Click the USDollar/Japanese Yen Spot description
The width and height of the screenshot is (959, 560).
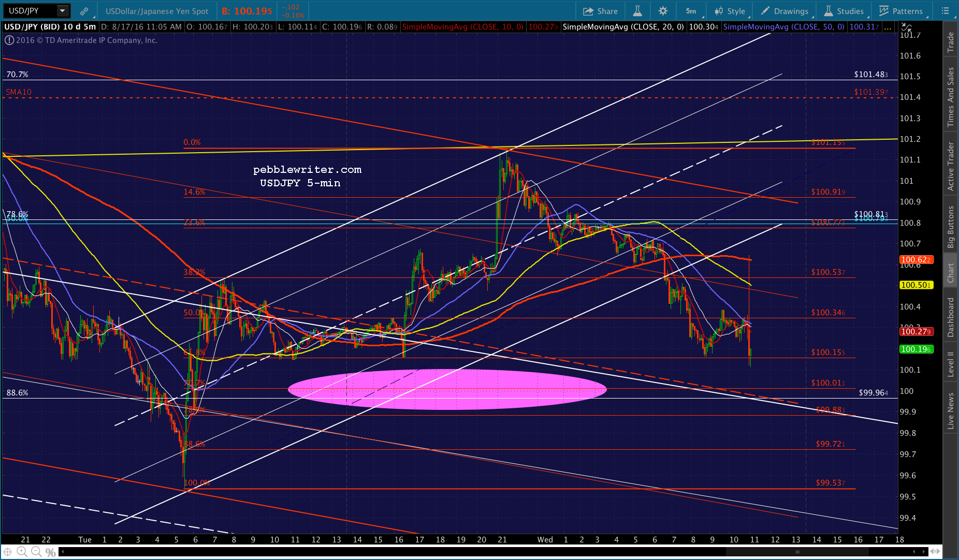coord(157,11)
